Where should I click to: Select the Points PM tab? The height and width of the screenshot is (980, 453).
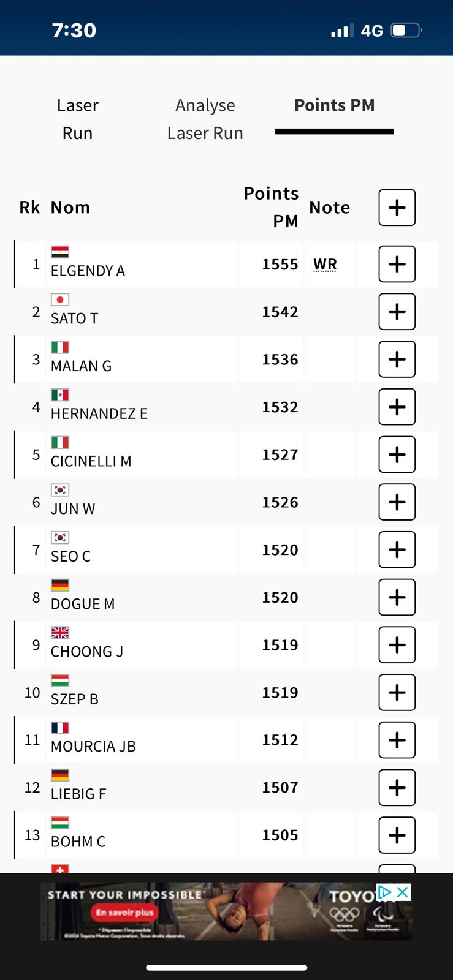point(334,106)
